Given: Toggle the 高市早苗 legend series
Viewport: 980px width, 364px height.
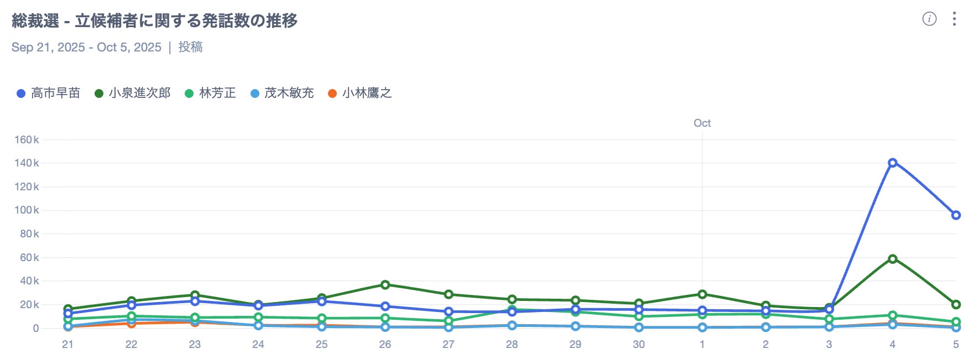Looking at the screenshot, I should [x=55, y=93].
